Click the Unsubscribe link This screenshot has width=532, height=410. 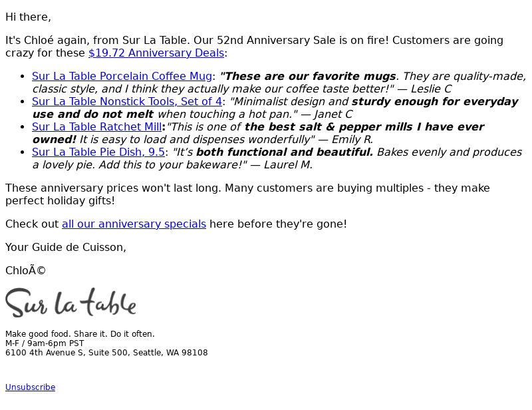click(x=30, y=387)
